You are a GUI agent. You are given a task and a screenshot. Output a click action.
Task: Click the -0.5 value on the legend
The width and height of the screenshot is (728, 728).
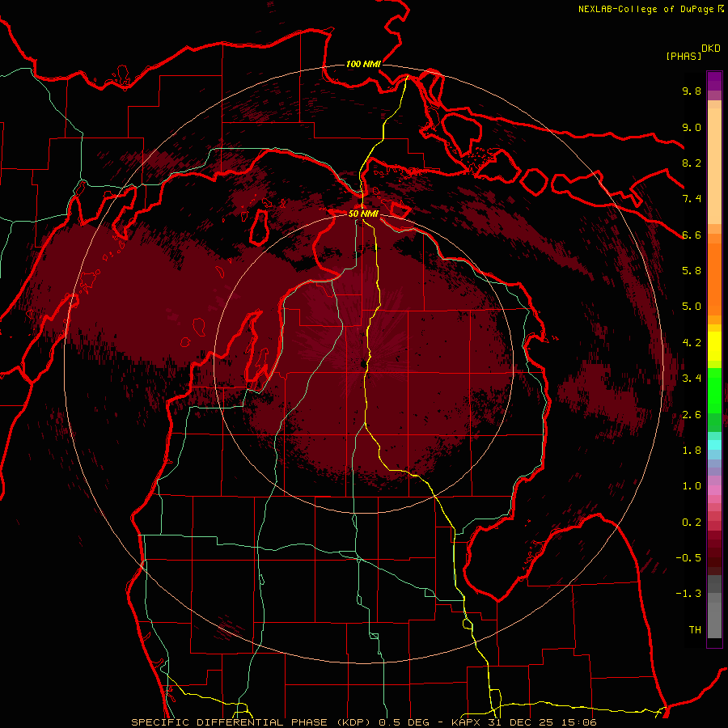click(688, 558)
